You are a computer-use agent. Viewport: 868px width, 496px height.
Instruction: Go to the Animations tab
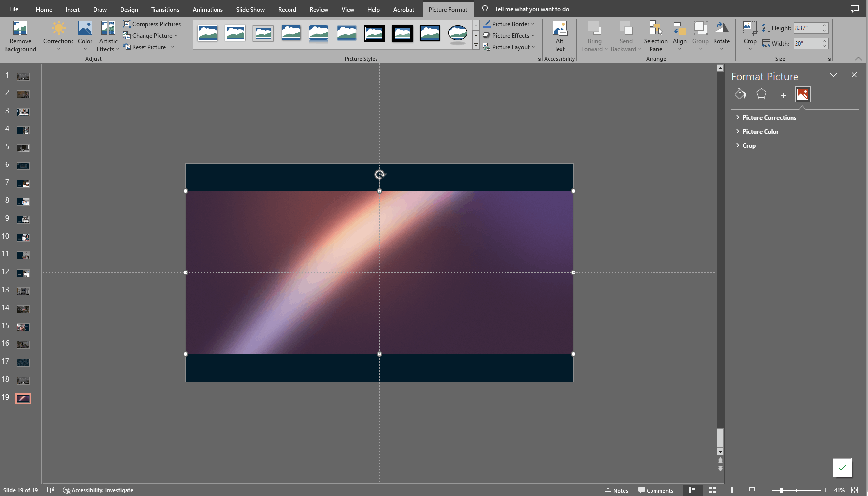point(208,9)
